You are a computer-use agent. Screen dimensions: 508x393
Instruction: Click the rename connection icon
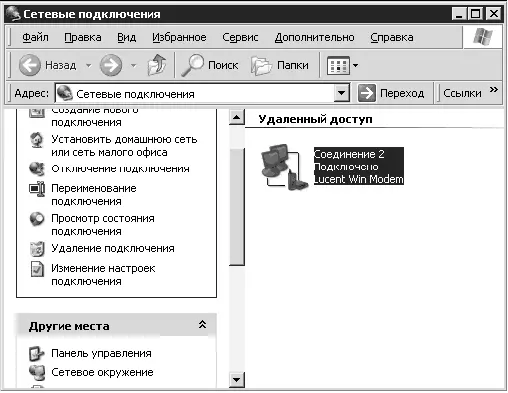click(x=37, y=189)
